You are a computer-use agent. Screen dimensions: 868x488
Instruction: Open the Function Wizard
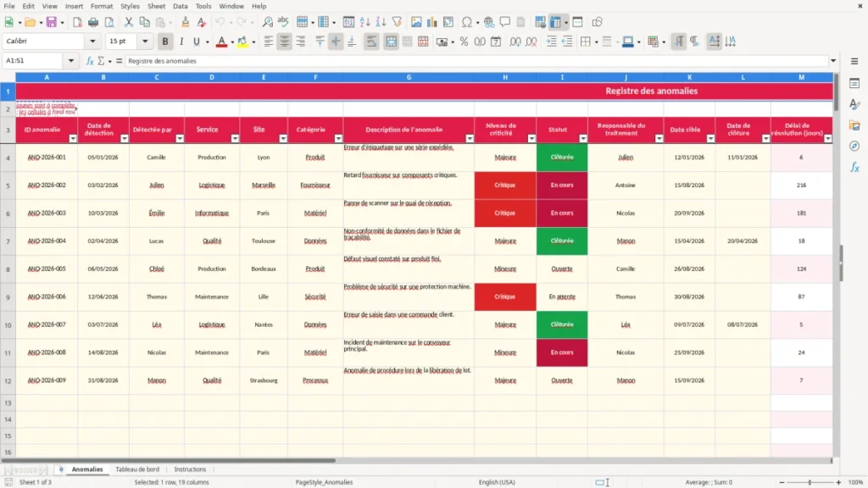pos(90,61)
